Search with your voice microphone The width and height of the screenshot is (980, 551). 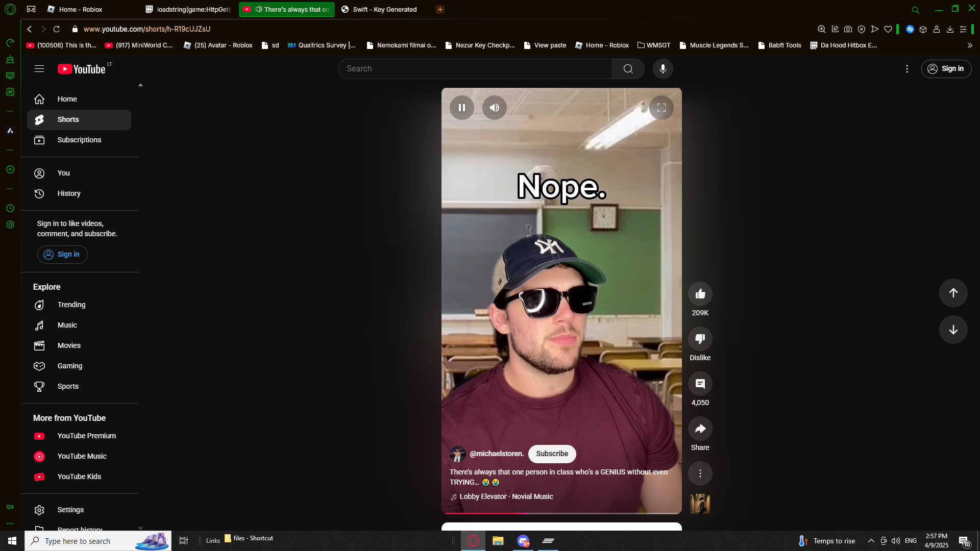(x=663, y=69)
